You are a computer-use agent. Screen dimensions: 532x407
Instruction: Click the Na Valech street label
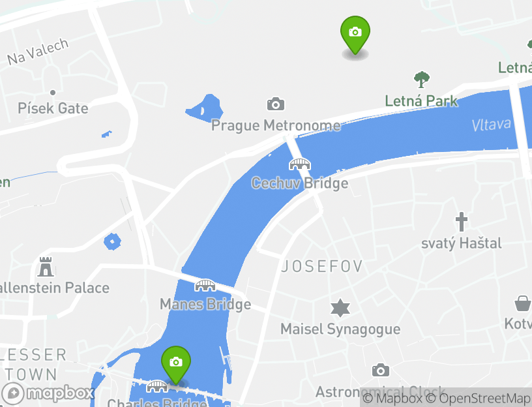(x=38, y=52)
